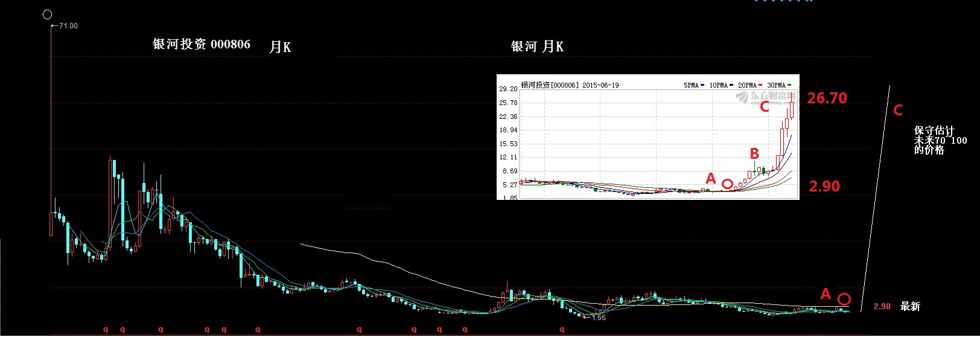Click the 银河 月K heading above the inset chart
The image size is (980, 337).
537,47
